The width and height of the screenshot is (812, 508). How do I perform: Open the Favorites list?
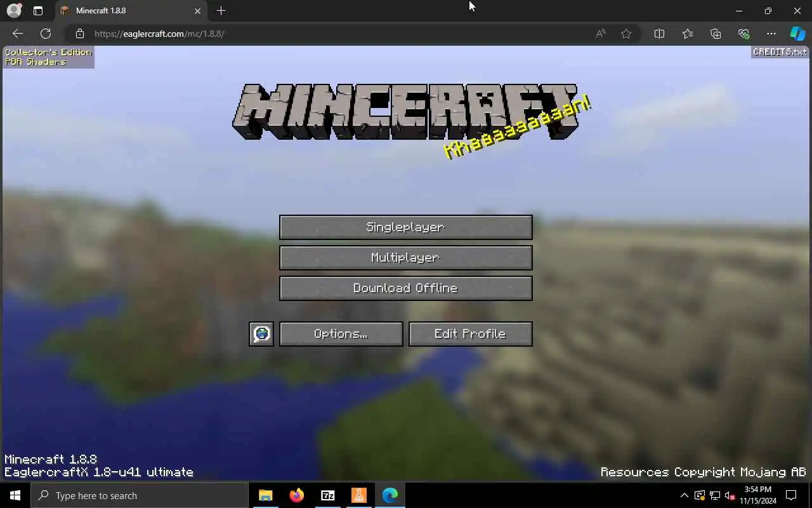[x=688, y=34]
